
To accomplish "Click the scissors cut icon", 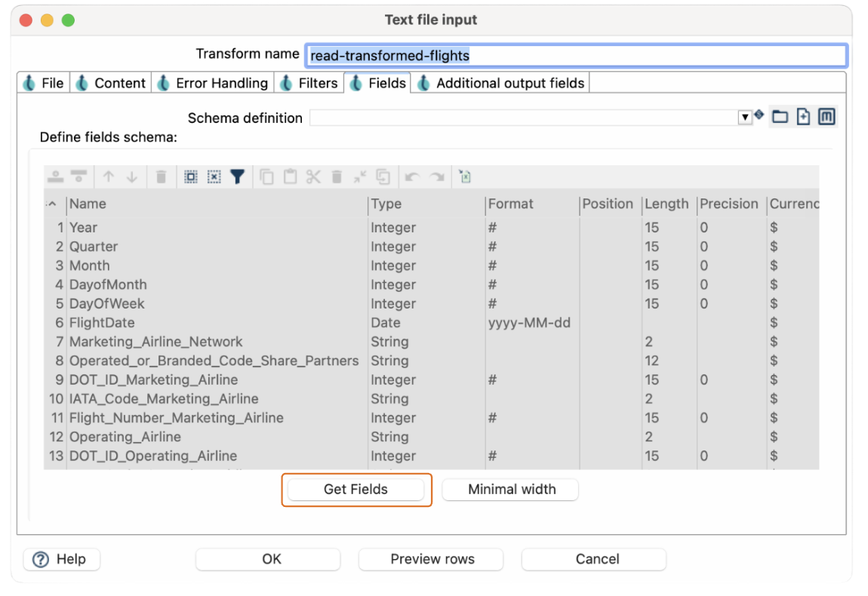I will click(x=313, y=177).
